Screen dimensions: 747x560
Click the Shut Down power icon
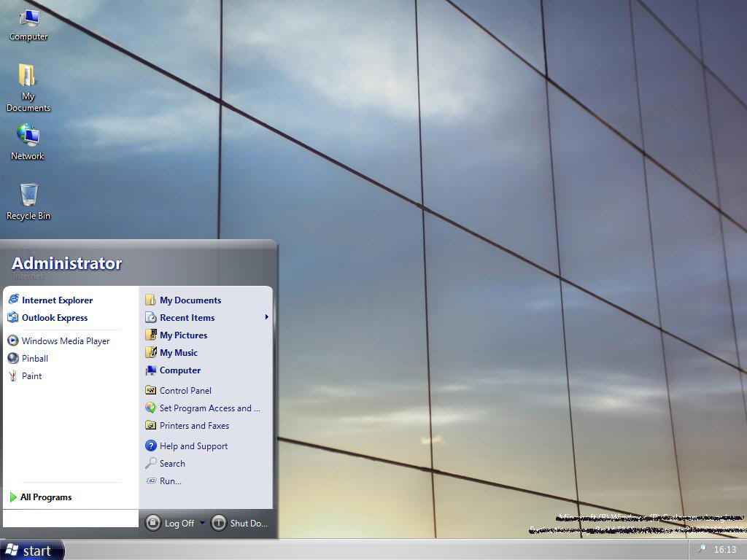coord(219,523)
